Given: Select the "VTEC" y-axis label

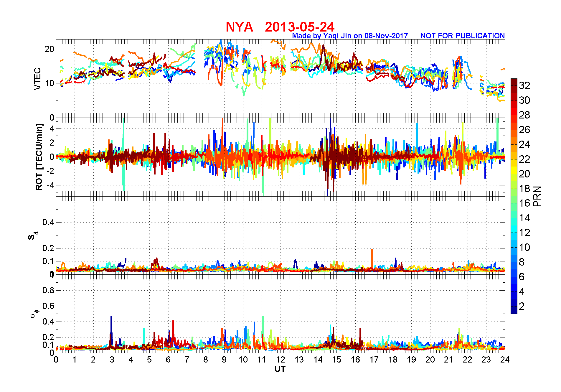Looking at the screenshot, I should 37,79.
